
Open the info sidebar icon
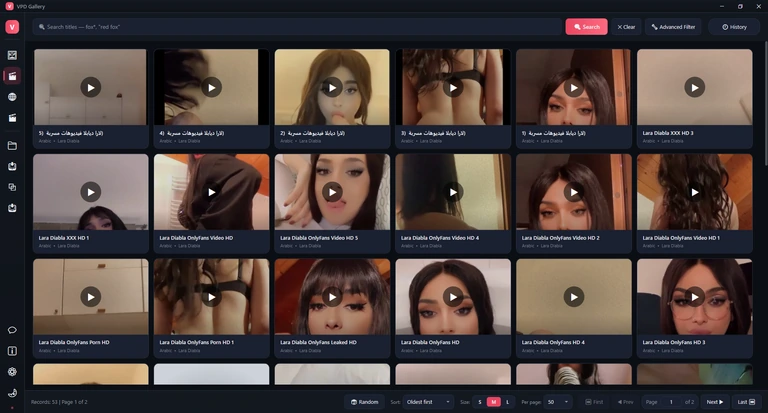[12, 351]
